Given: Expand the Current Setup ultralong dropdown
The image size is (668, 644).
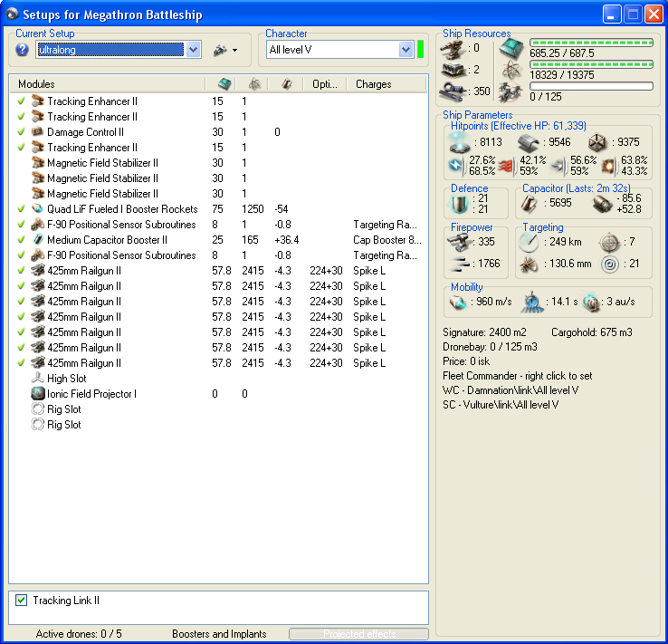Looking at the screenshot, I should (x=193, y=50).
